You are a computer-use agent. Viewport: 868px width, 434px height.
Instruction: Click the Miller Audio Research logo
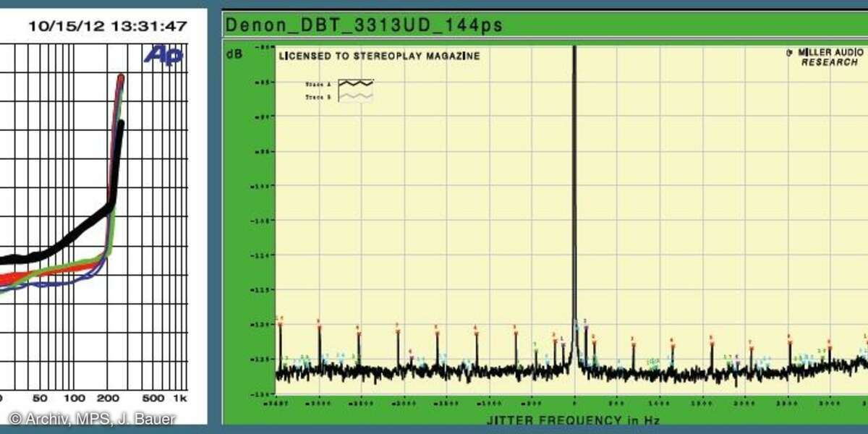click(x=825, y=57)
